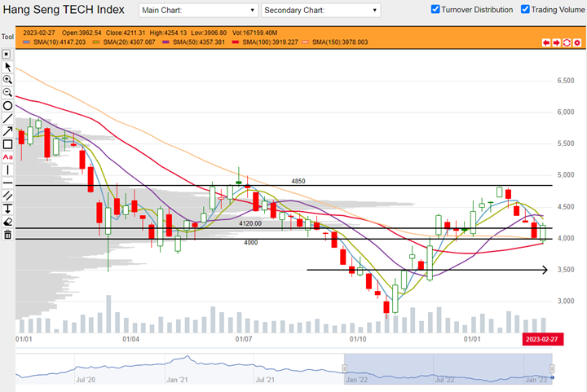Click SMA(100):3919.227 legend text
Viewport: 587px width, 392px height.
click(271, 42)
